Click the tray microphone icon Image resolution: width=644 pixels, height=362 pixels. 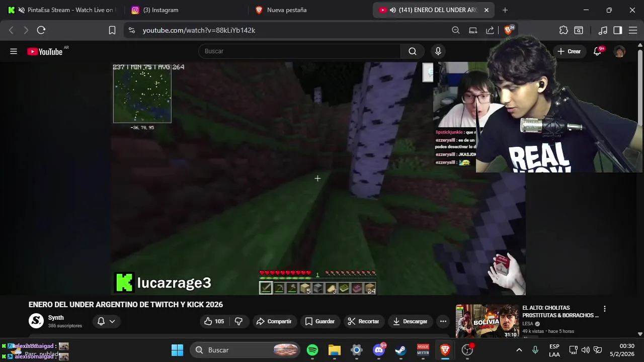(535, 350)
